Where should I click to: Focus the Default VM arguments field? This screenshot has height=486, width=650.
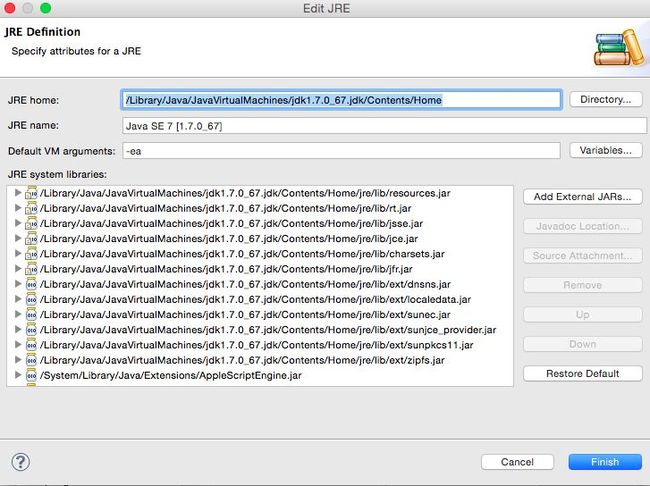341,151
